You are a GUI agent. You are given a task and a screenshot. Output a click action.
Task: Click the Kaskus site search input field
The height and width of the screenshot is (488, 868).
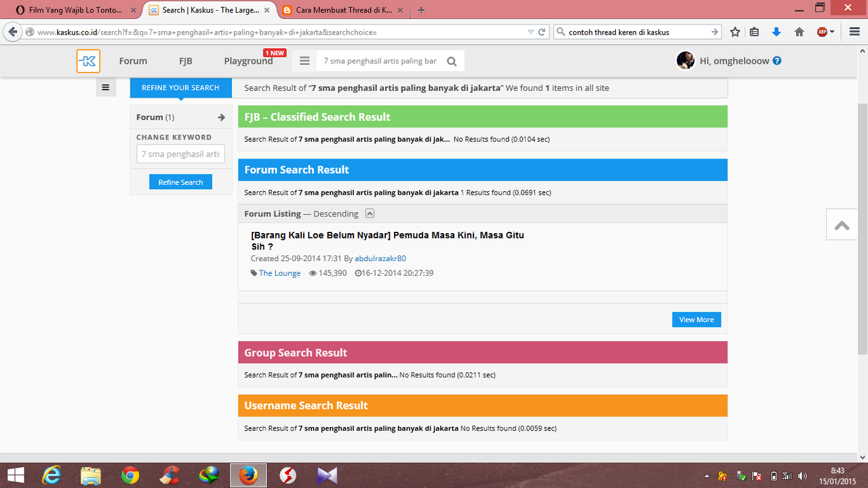tap(380, 61)
